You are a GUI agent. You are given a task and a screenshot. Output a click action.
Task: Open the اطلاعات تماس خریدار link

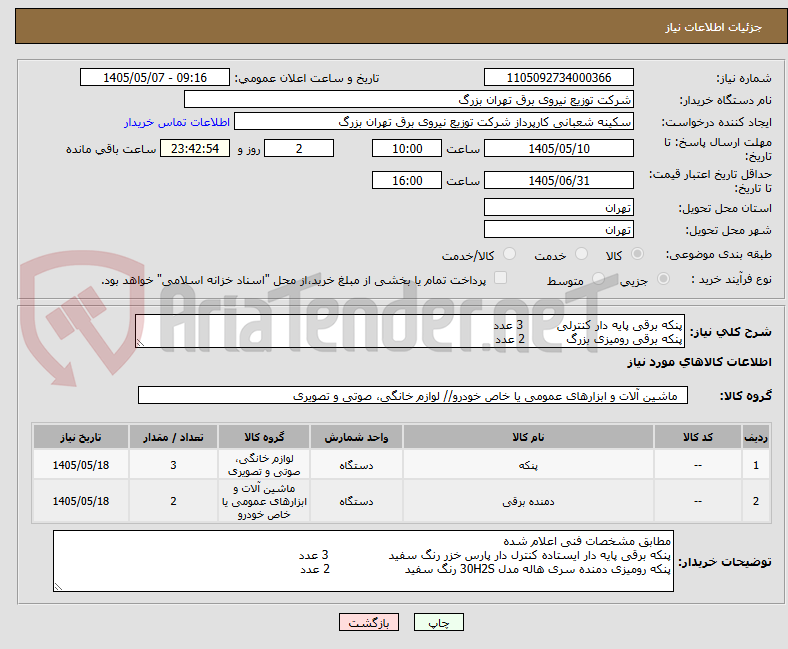[x=177, y=122]
